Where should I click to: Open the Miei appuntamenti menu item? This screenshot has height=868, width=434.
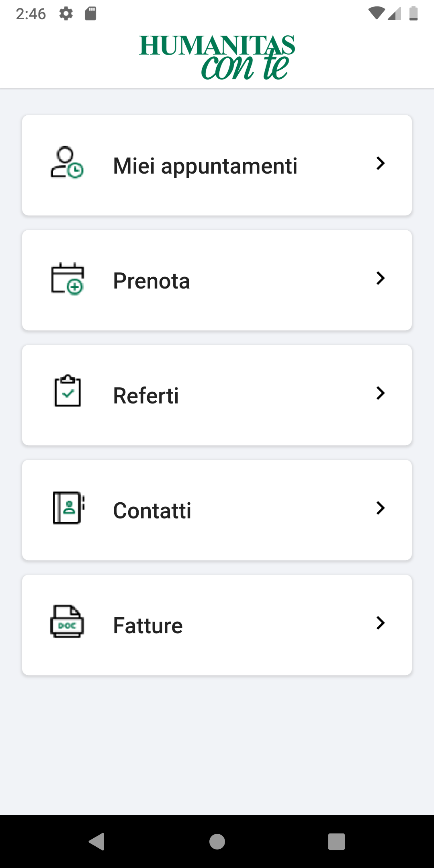point(205,166)
